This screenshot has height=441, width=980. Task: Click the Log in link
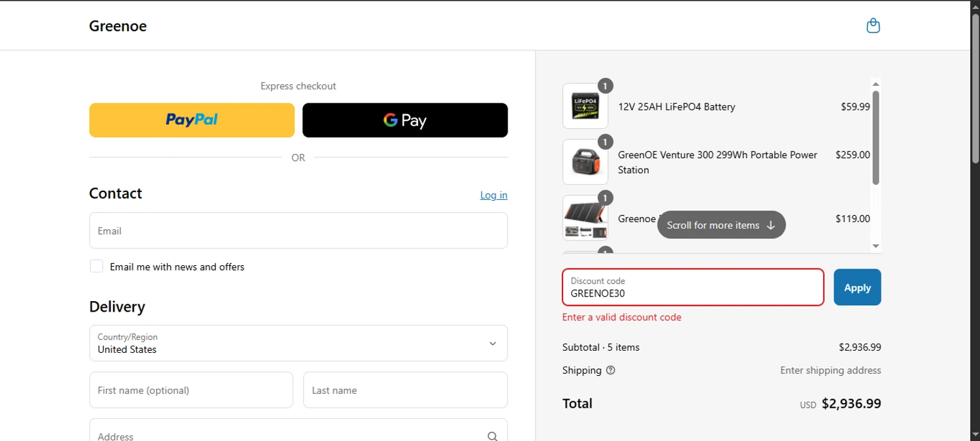pos(494,195)
